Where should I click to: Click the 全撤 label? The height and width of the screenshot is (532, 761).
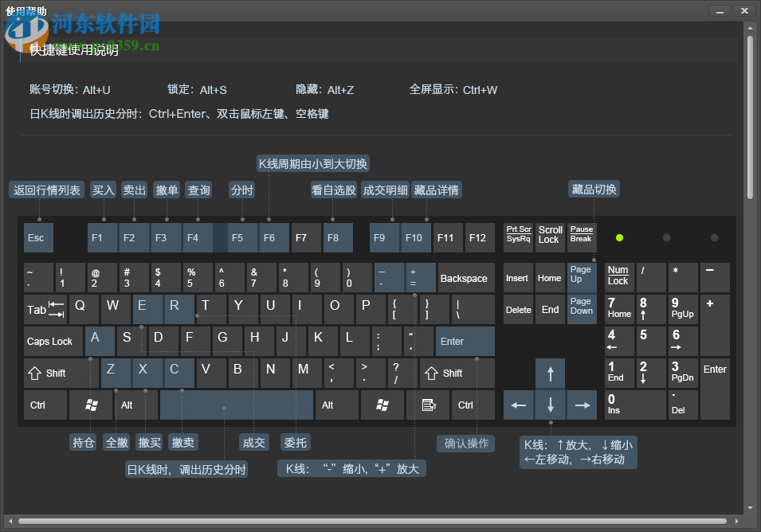click(x=117, y=442)
